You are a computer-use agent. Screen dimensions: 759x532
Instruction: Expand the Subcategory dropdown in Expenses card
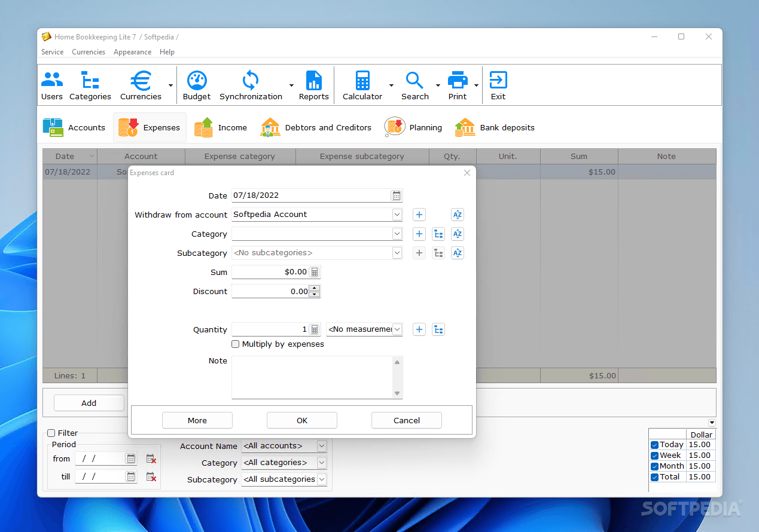(x=397, y=253)
